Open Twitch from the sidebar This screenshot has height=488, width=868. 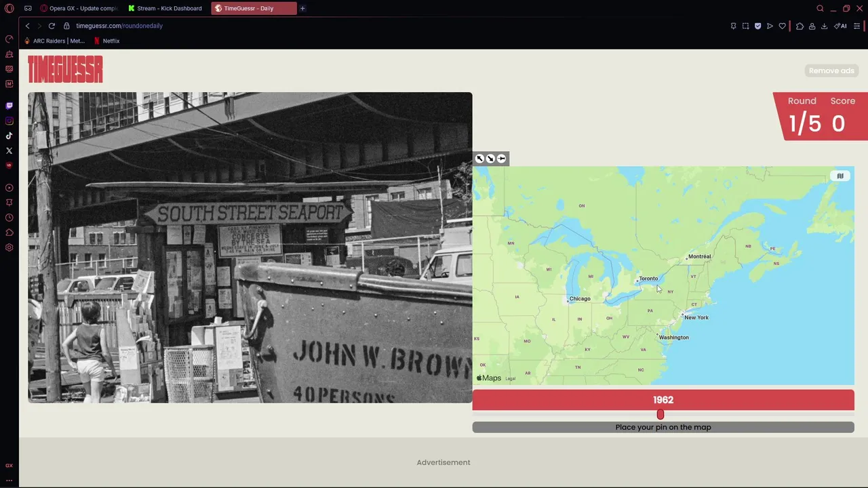[x=9, y=106]
